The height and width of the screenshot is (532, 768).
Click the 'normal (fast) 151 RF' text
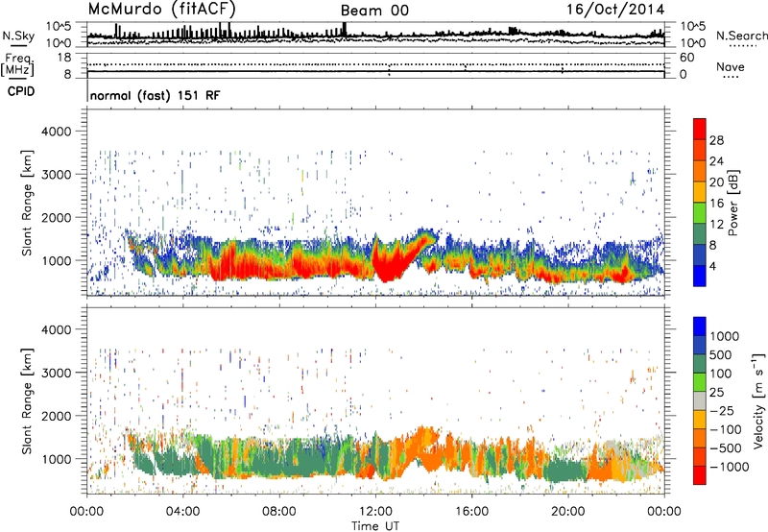(155, 95)
